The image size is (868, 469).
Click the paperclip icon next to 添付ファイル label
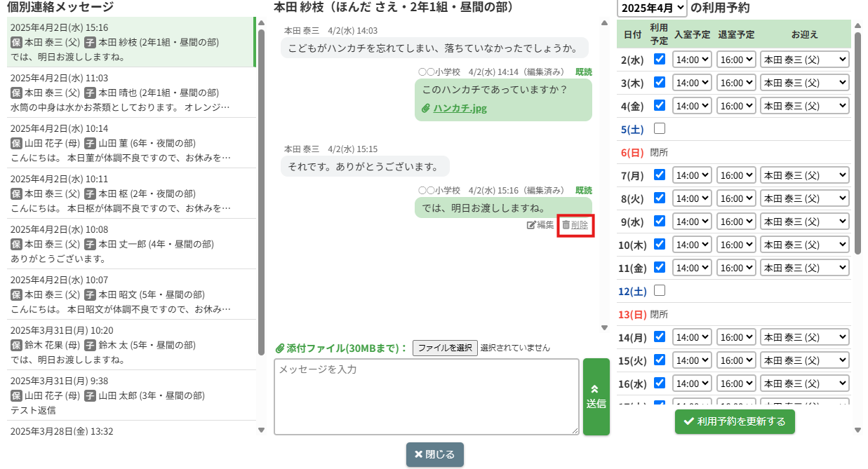tap(279, 348)
